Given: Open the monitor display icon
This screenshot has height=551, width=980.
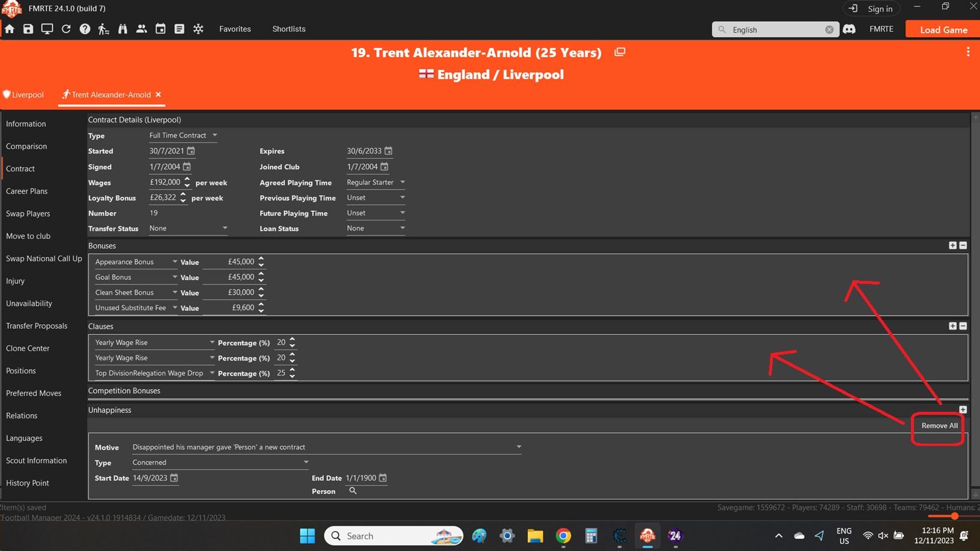Looking at the screenshot, I should [x=47, y=29].
